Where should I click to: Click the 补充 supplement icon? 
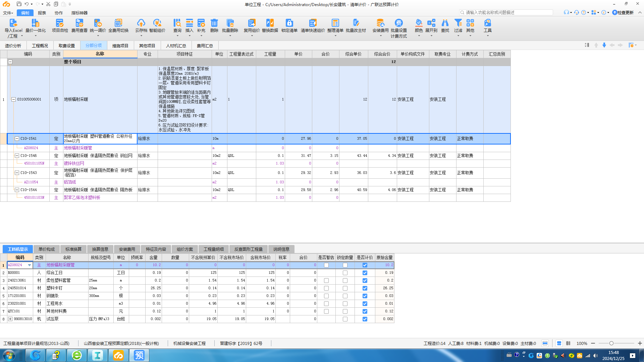(201, 23)
